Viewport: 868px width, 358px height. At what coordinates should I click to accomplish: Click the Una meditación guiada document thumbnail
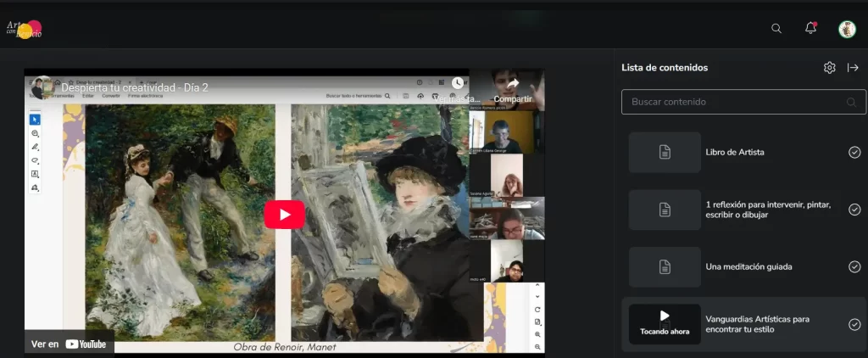665,266
